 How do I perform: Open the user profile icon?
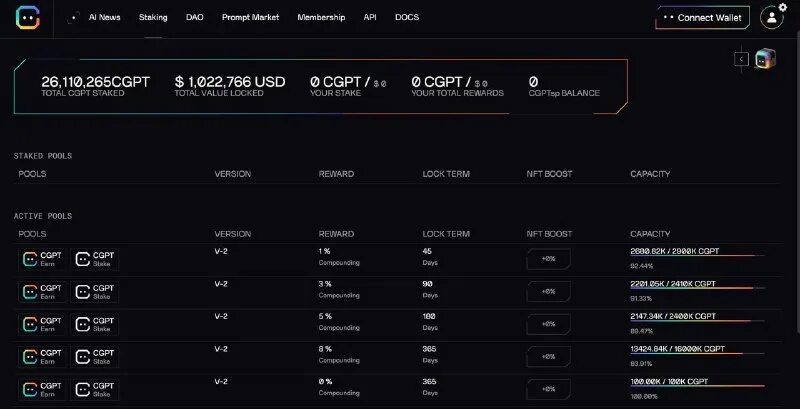pos(771,18)
